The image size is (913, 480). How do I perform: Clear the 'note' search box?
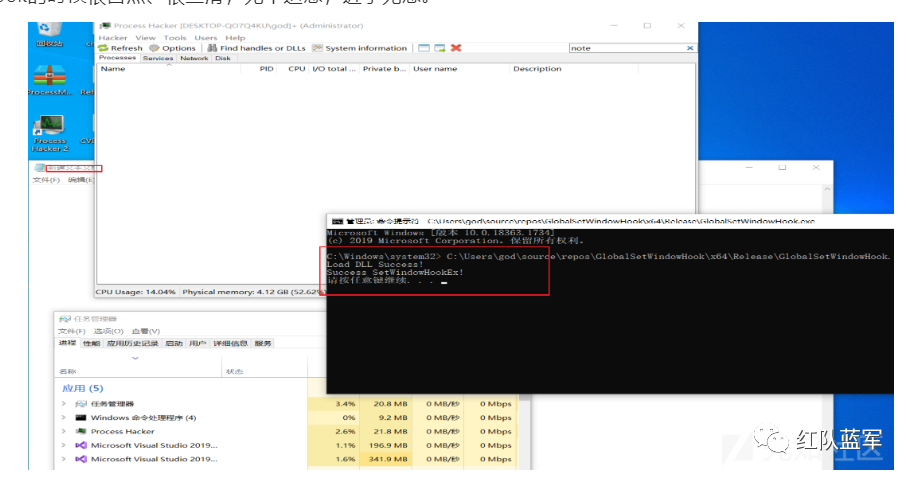click(690, 48)
